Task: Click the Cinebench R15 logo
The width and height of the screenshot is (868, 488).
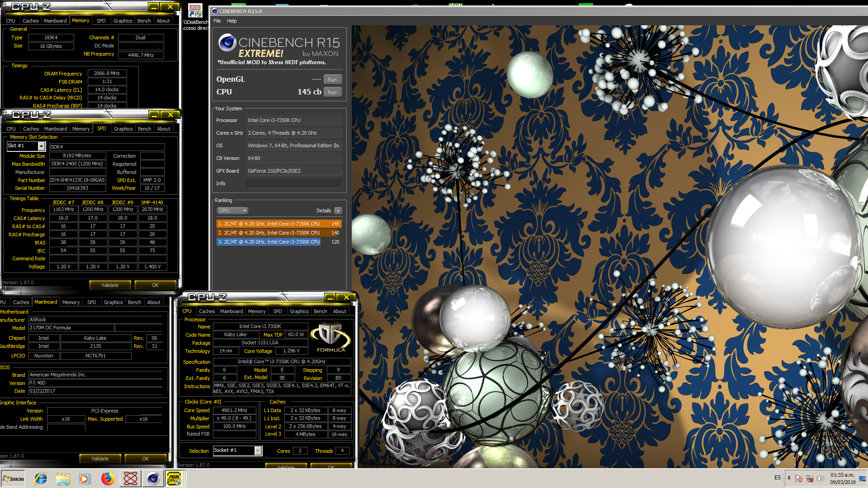Action: tap(278, 47)
